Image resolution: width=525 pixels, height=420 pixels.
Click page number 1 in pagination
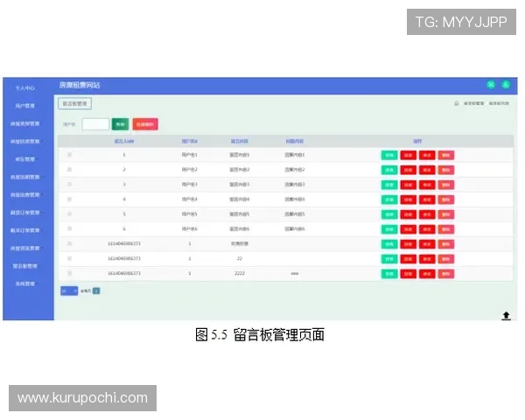[96, 290]
